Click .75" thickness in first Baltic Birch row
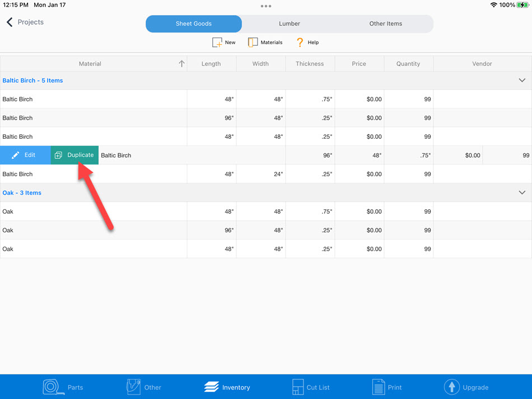The width and height of the screenshot is (532, 399). 310,99
